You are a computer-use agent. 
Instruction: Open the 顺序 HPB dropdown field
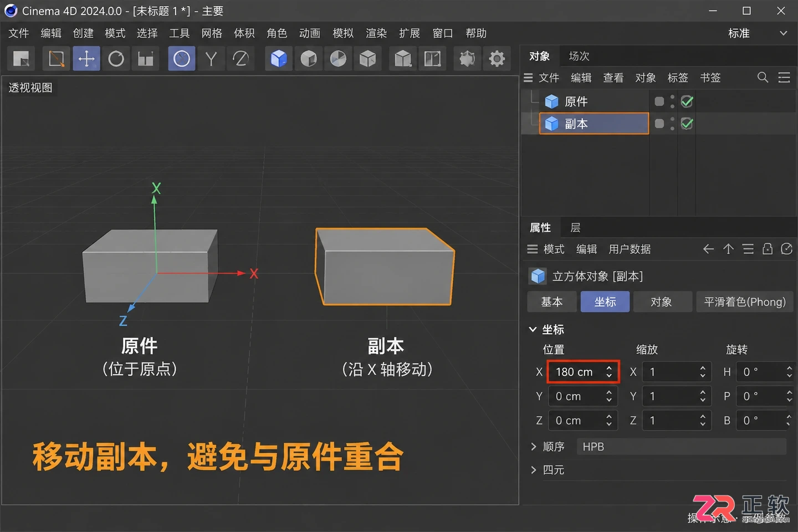pyautogui.click(x=682, y=447)
